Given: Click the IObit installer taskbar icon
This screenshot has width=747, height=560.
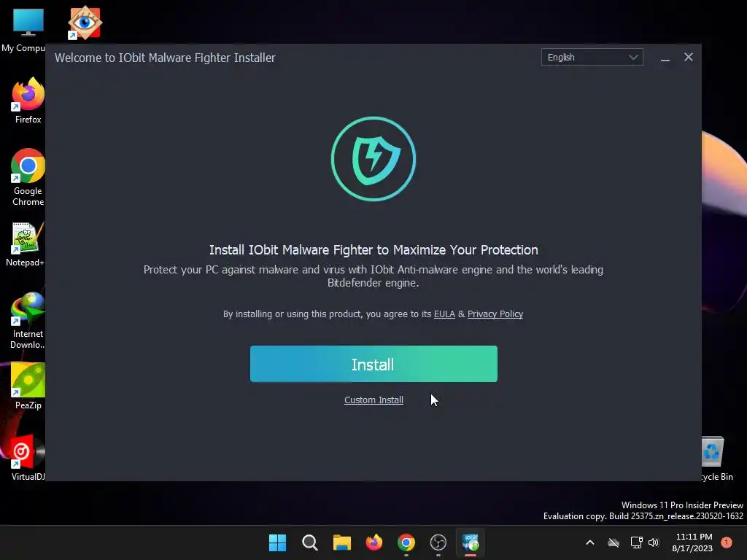Looking at the screenshot, I should 471,542.
